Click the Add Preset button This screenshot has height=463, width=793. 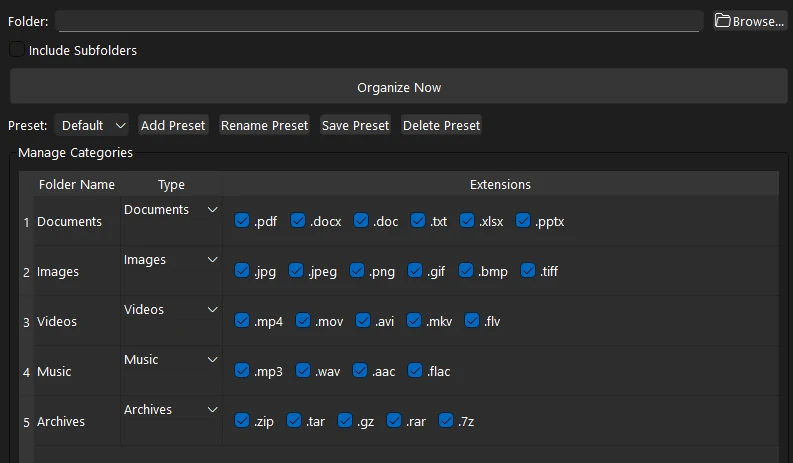(x=173, y=125)
